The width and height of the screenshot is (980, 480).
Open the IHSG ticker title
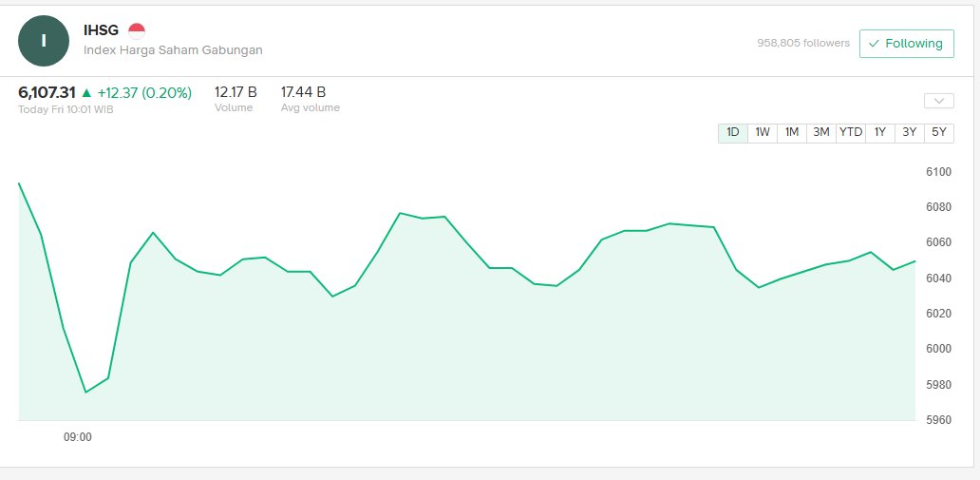[x=101, y=30]
